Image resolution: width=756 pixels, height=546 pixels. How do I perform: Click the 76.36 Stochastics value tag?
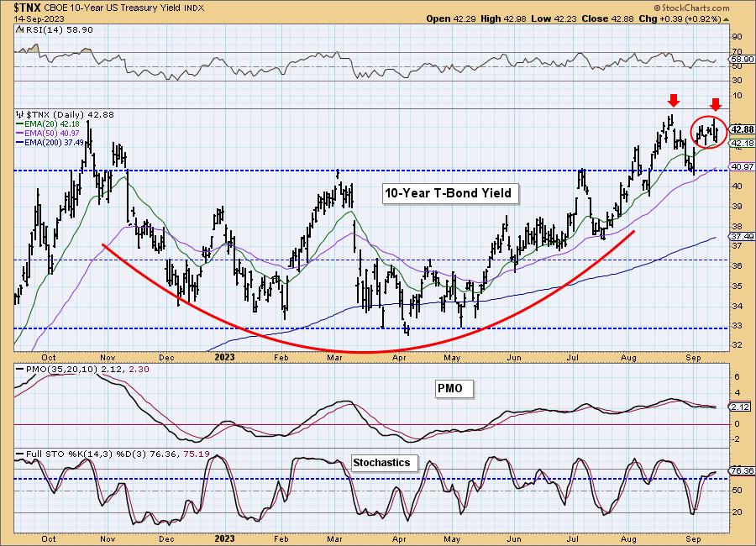[x=743, y=470]
